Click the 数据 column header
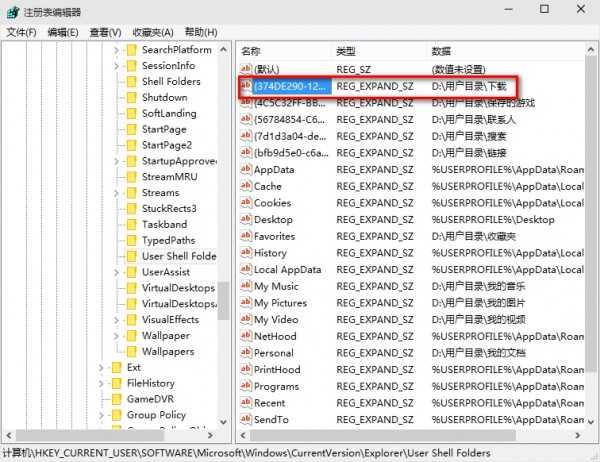Screen dimensions: 600x462 [x=441, y=50]
